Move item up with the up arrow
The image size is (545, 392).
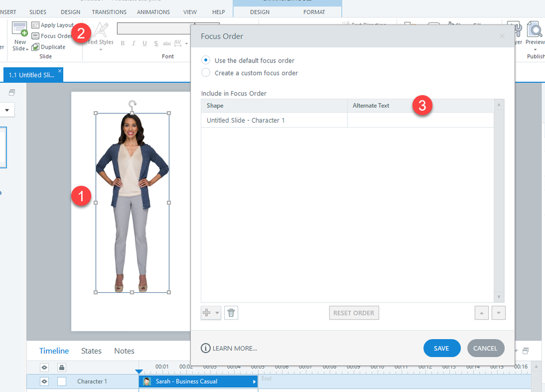tap(482, 313)
